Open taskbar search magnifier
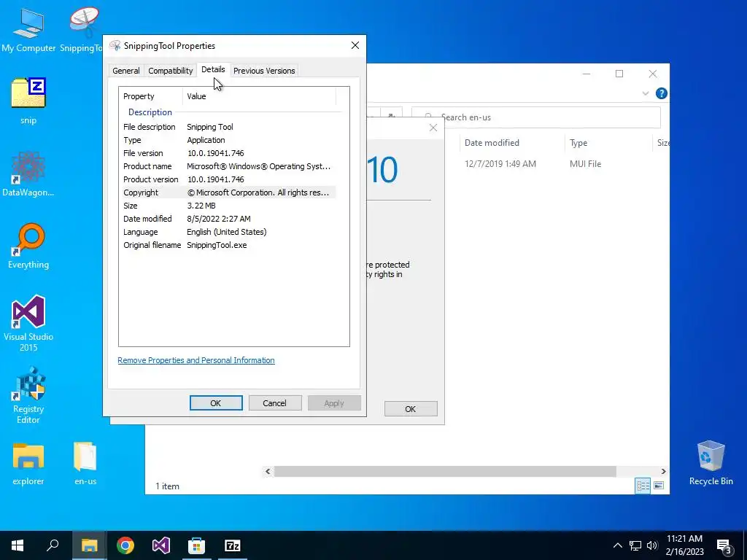The width and height of the screenshot is (747, 560). pos(53,545)
